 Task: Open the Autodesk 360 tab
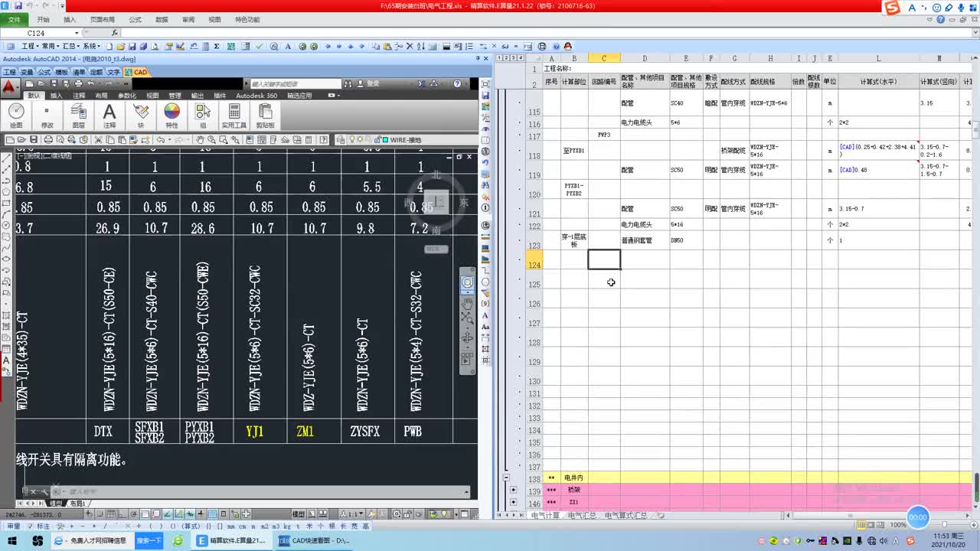pos(256,96)
